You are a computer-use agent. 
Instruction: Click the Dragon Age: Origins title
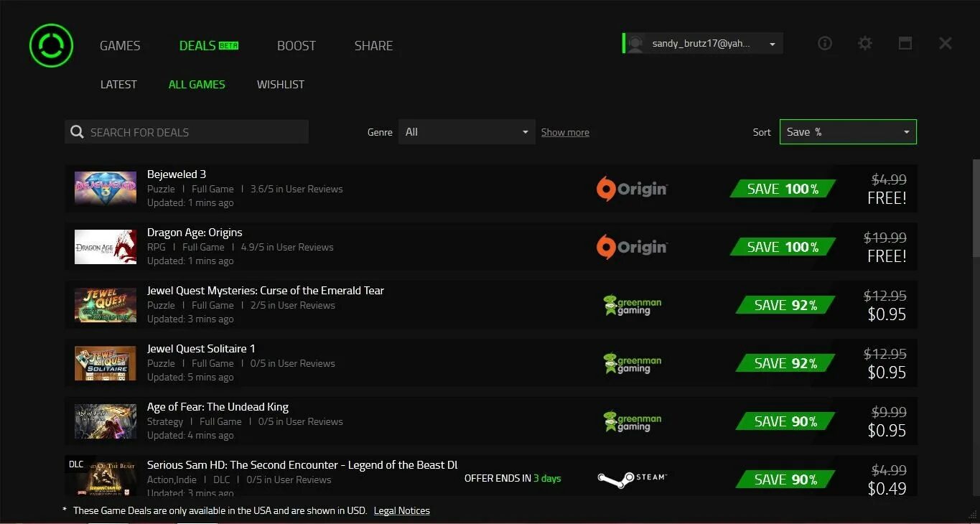(195, 233)
